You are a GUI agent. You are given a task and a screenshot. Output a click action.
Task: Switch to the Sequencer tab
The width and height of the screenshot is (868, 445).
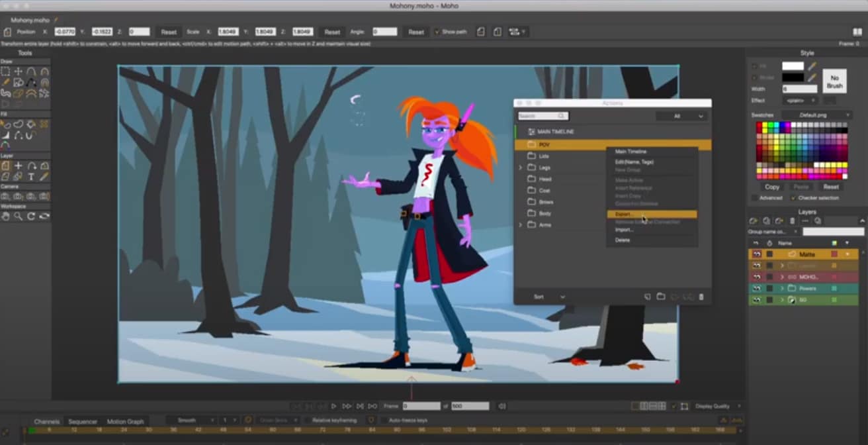coord(83,421)
